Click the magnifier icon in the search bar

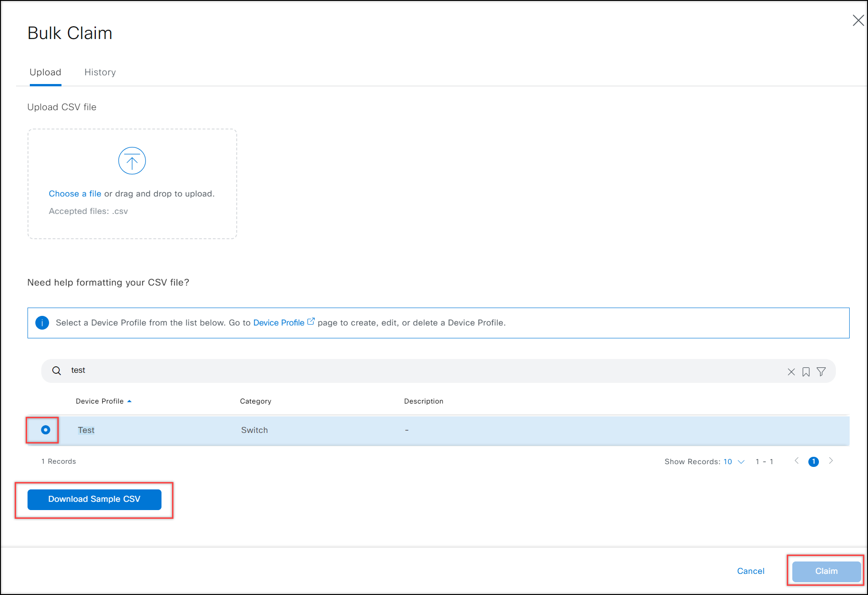[x=56, y=370]
